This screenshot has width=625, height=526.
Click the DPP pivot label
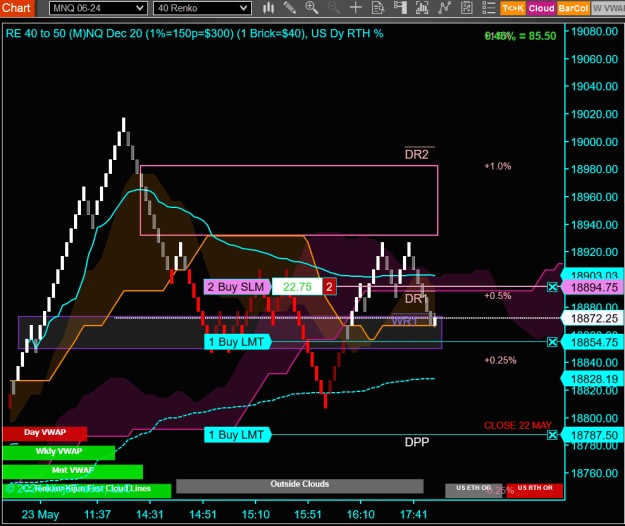point(417,442)
